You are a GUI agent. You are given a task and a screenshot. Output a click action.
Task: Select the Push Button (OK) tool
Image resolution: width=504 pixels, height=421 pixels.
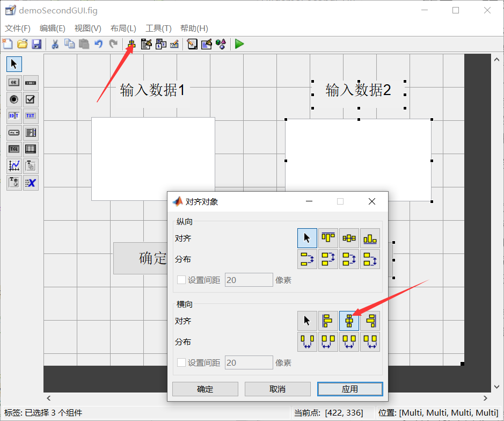point(14,82)
